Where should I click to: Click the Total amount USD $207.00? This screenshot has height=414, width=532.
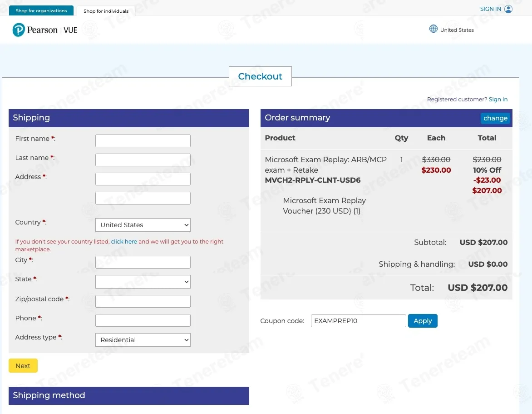[478, 288]
